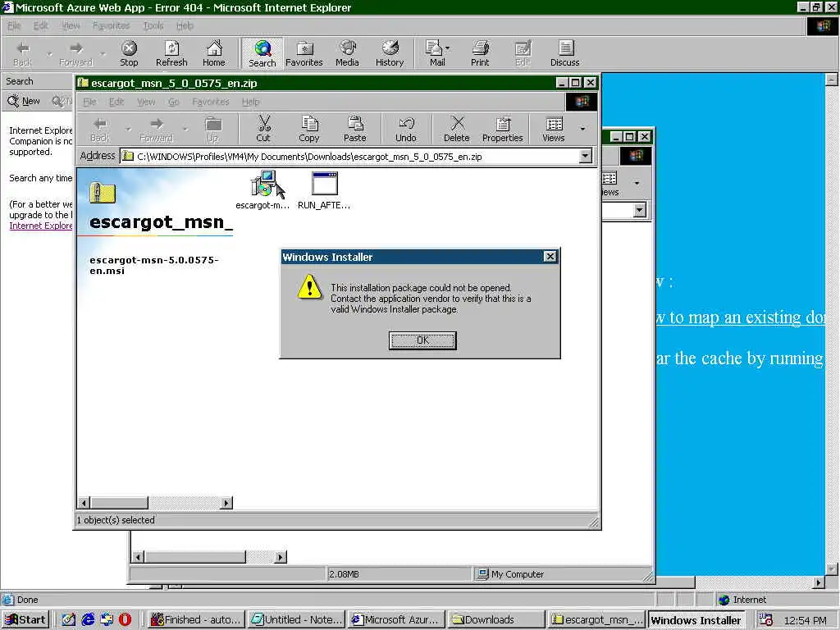This screenshot has height=630, width=840.
Task: Click OK in the Windows Installer dialog
Action: [x=422, y=340]
